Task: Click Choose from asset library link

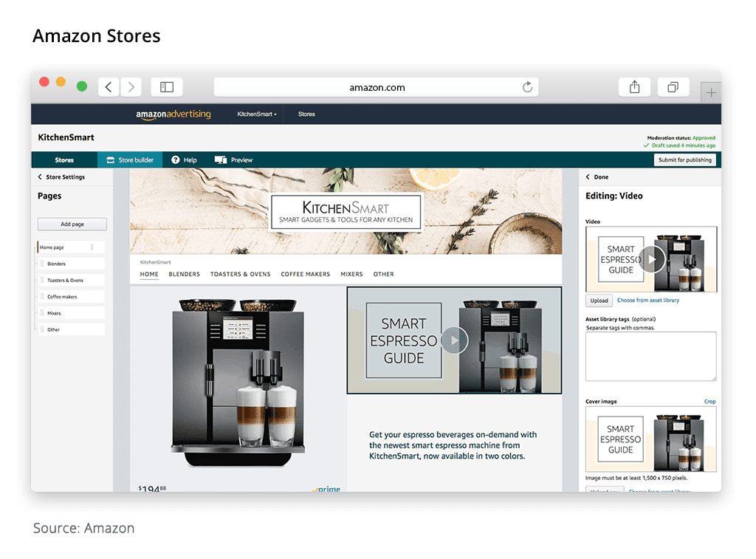Action: [648, 300]
